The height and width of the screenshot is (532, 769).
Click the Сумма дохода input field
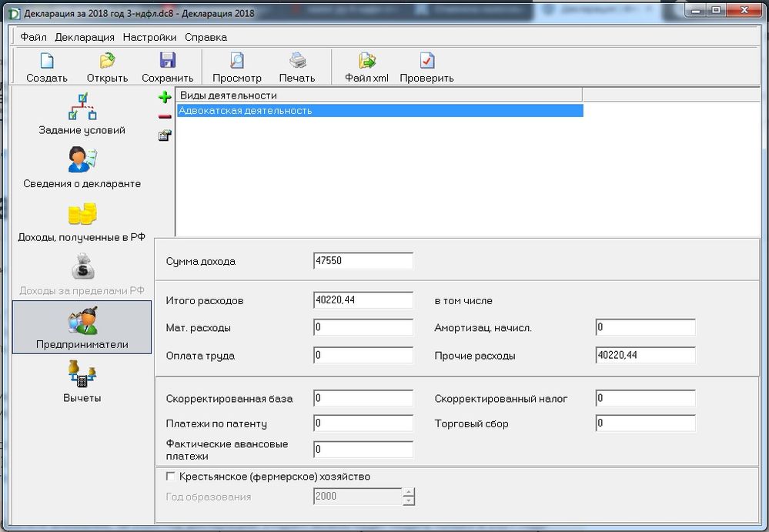(x=363, y=261)
